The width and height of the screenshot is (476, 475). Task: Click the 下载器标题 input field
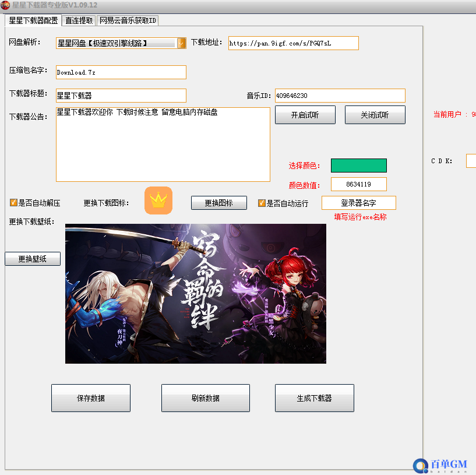121,96
